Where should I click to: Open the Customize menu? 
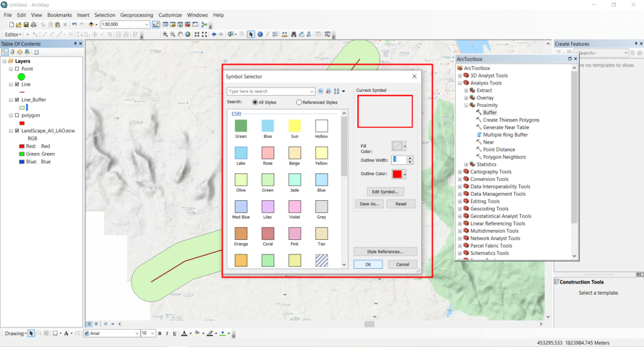tap(170, 15)
